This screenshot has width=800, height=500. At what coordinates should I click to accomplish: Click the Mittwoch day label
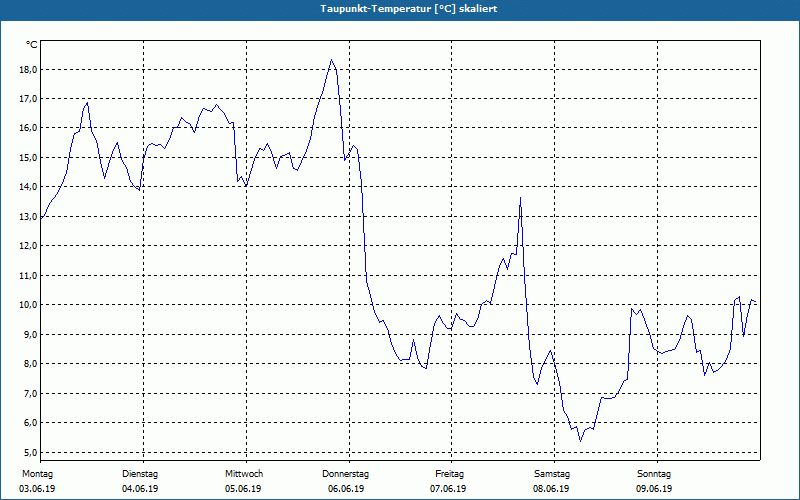(x=244, y=474)
